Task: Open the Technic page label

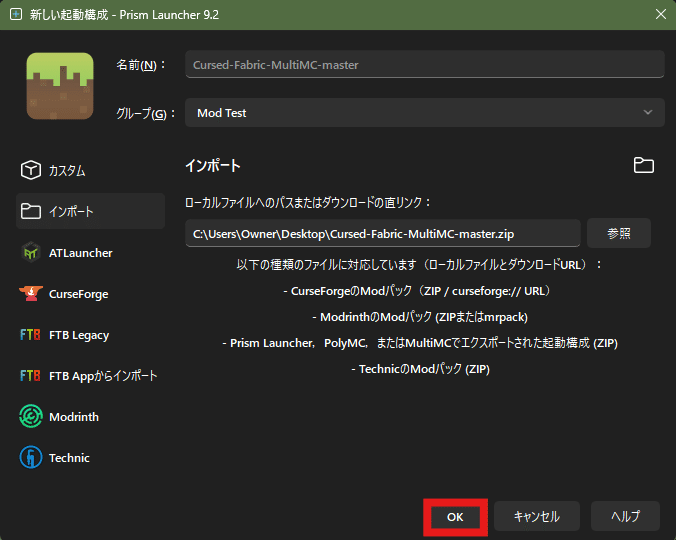Action: click(69, 458)
